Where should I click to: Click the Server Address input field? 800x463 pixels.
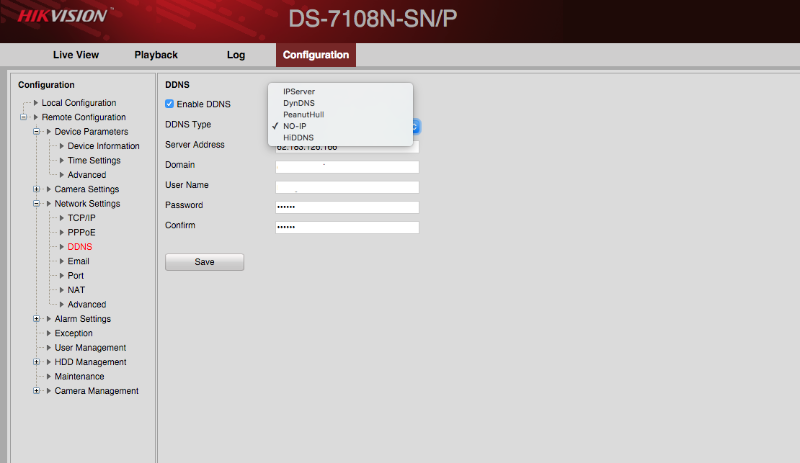(x=347, y=147)
